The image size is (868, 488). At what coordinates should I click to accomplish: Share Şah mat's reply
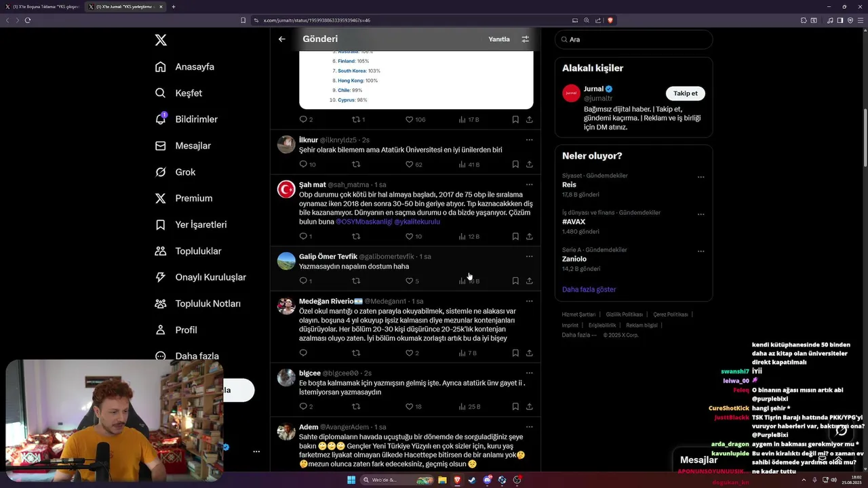click(530, 237)
